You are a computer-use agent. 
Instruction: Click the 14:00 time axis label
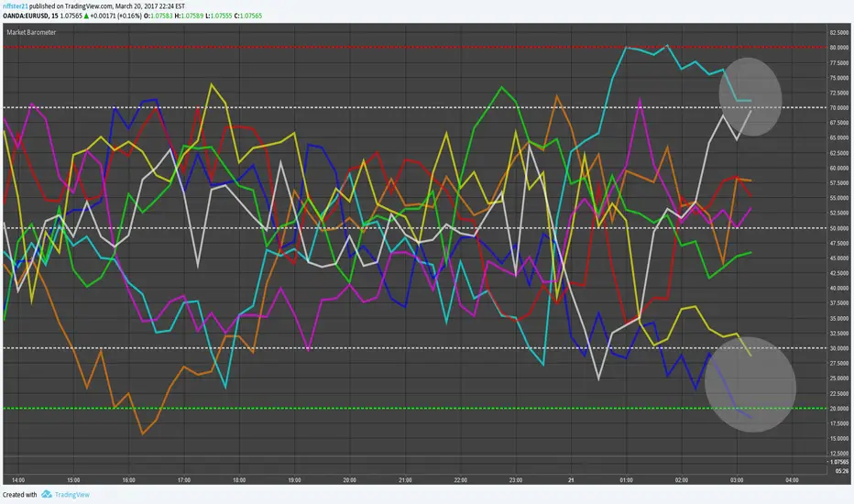[x=18, y=480]
